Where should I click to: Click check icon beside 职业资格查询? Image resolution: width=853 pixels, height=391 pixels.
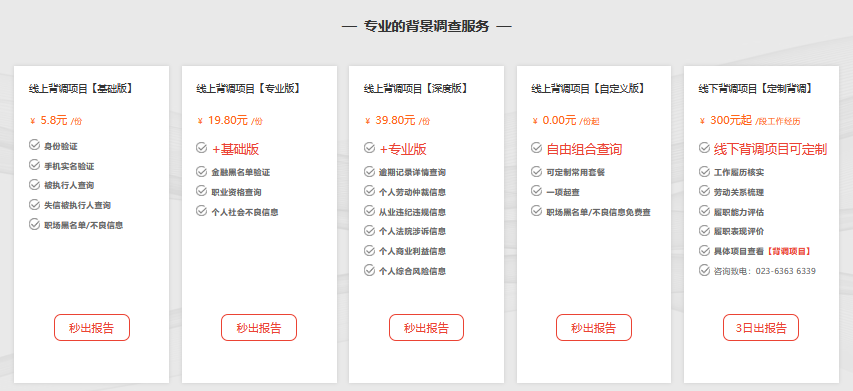[x=201, y=191]
